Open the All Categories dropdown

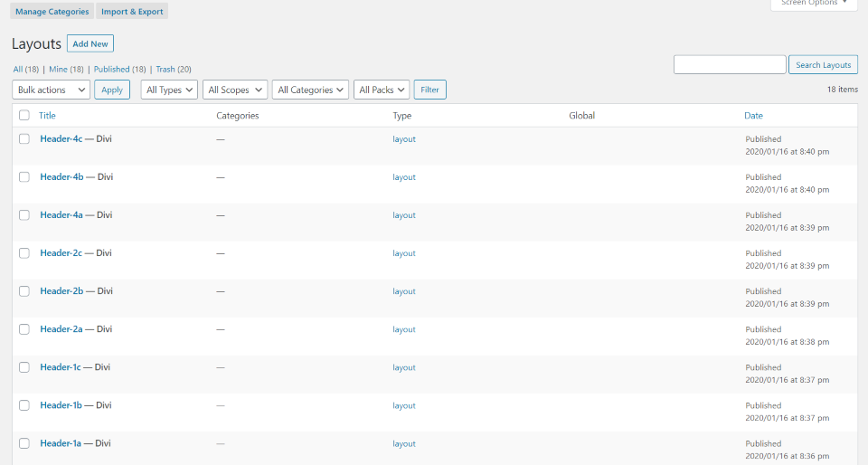point(310,90)
